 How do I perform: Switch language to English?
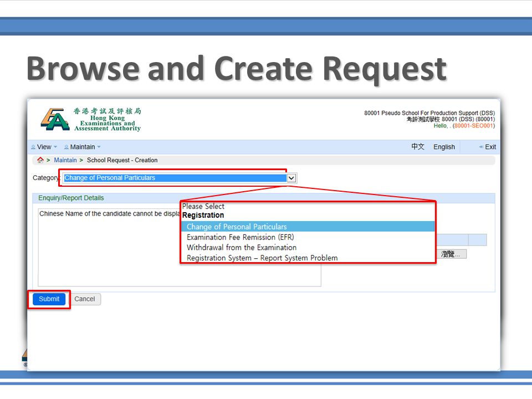point(444,147)
